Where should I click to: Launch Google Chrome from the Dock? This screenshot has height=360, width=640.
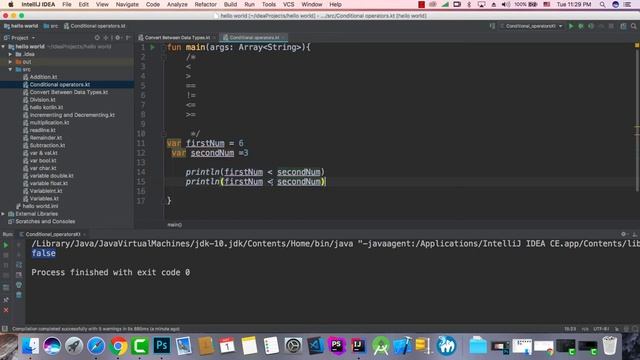[x=118, y=346]
